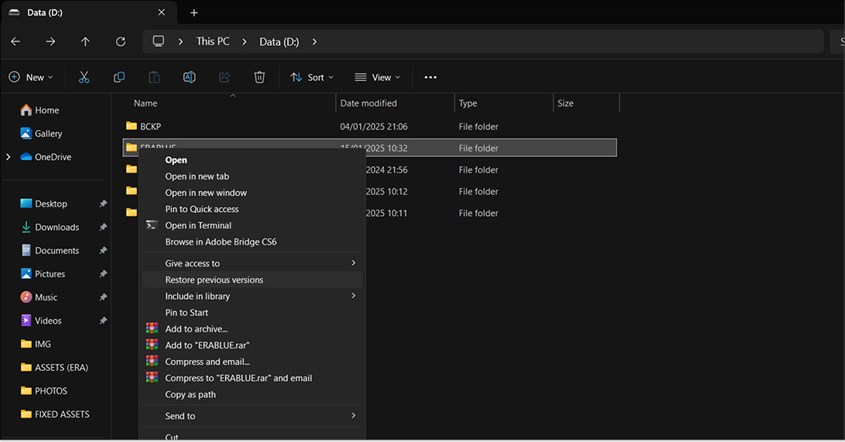This screenshot has height=442, width=845.
Task: Select Copy as path
Action: 251,394
